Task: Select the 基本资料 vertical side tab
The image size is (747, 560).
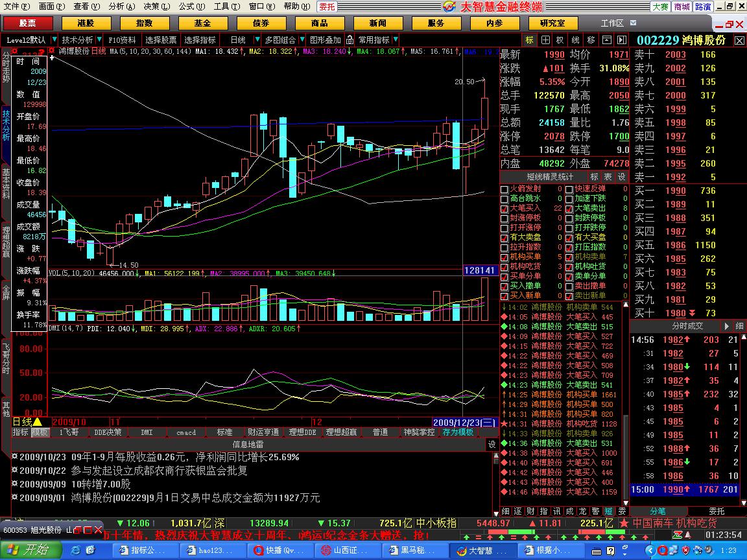Action: click(6, 183)
